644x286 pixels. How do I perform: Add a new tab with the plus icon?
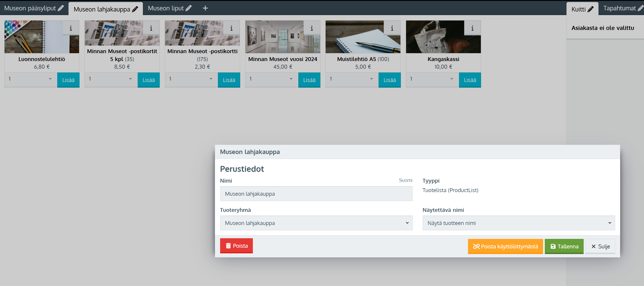205,8
